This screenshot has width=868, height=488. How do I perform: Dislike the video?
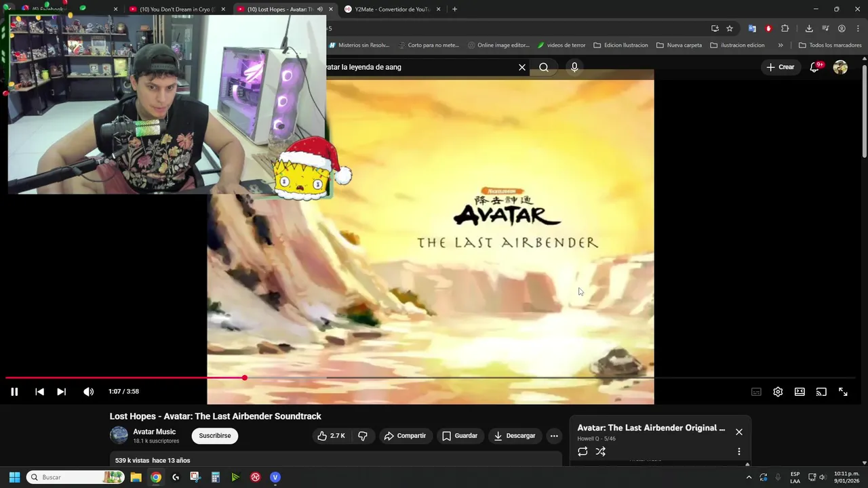pos(363,436)
